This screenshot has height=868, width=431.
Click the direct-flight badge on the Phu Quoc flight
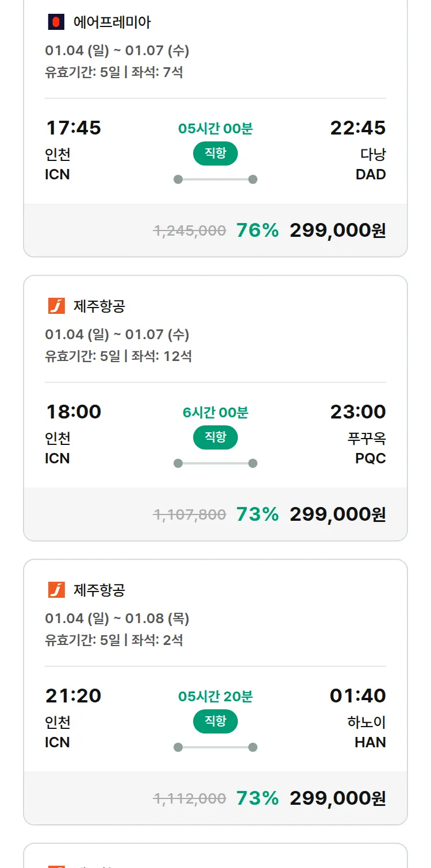click(215, 437)
